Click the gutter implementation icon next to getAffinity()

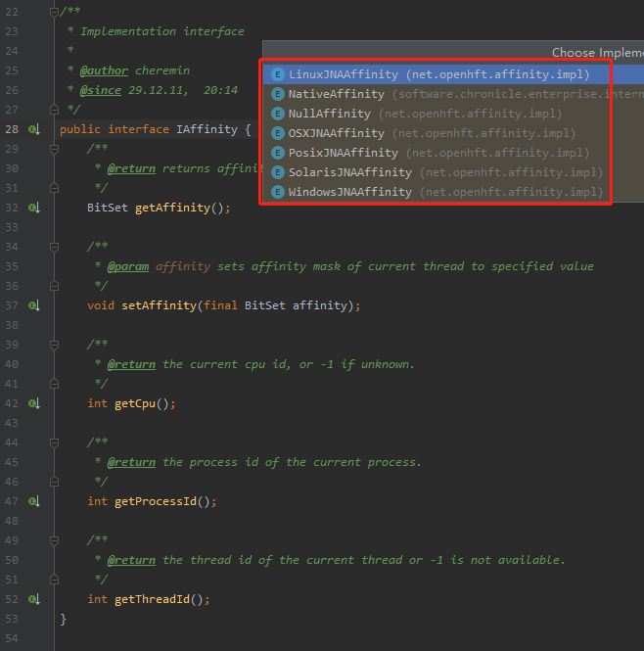34,208
